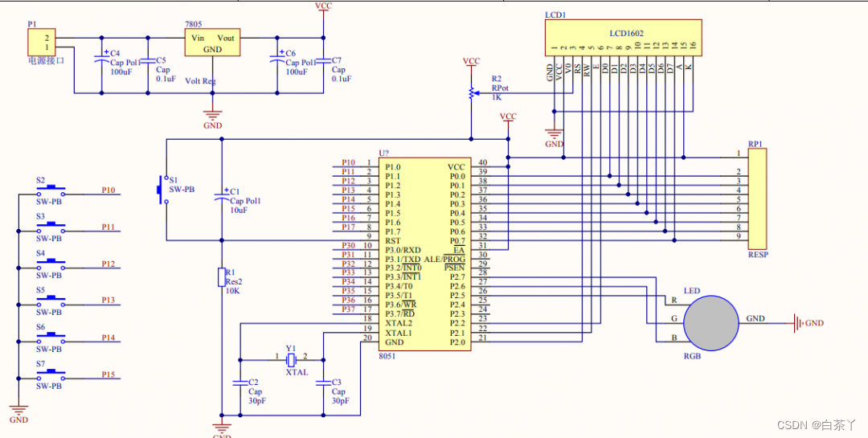This screenshot has height=438, width=868.
Task: Click the 7805 voltage regulator block
Action: tap(213, 43)
